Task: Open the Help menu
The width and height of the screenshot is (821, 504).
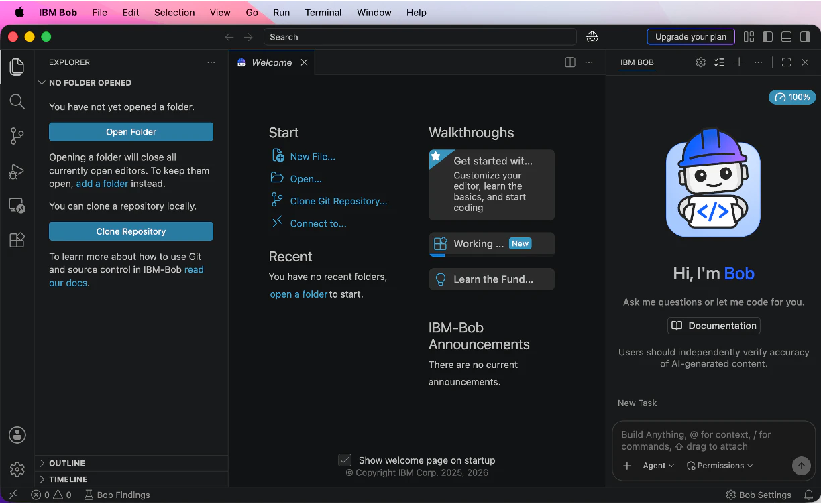Action: coord(417,12)
